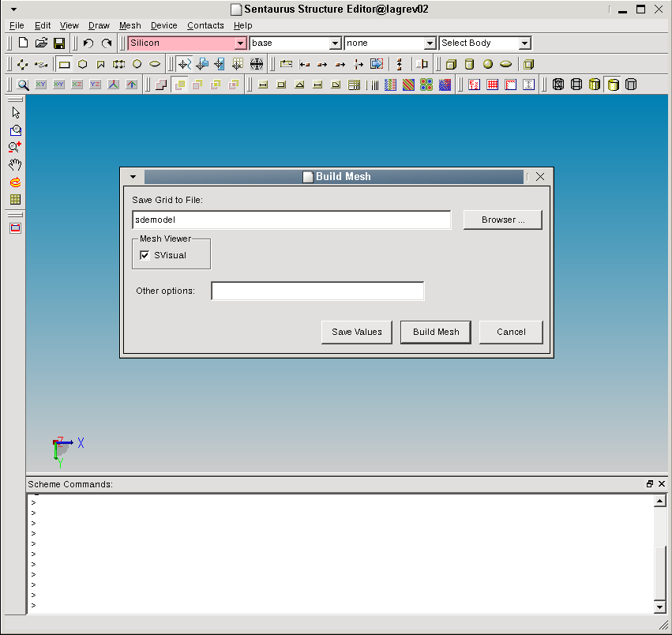Activate the orbit rotate tool
The width and height of the screenshot is (672, 635).
[x=15, y=182]
